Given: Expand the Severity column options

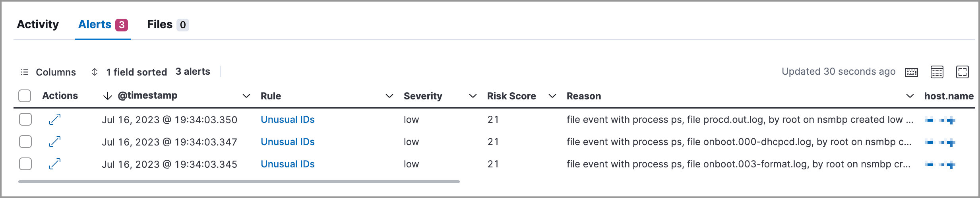Looking at the screenshot, I should (x=473, y=96).
